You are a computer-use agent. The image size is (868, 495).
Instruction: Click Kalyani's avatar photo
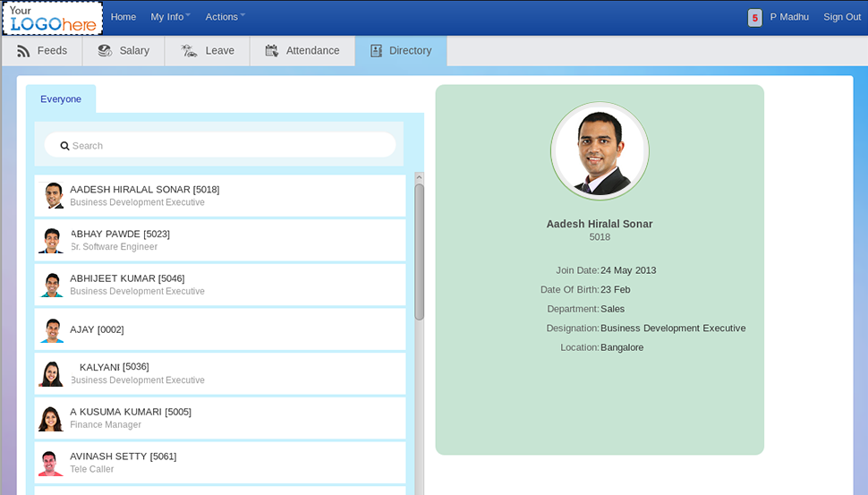(51, 374)
